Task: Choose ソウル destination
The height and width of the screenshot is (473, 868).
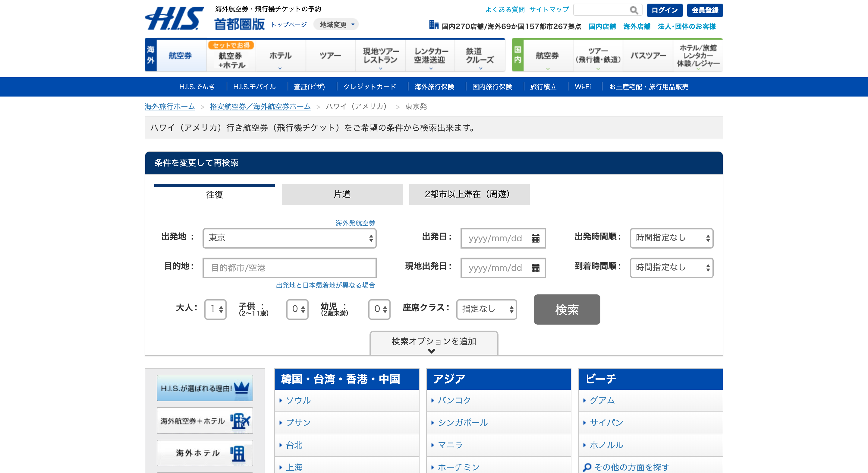Action: click(298, 401)
